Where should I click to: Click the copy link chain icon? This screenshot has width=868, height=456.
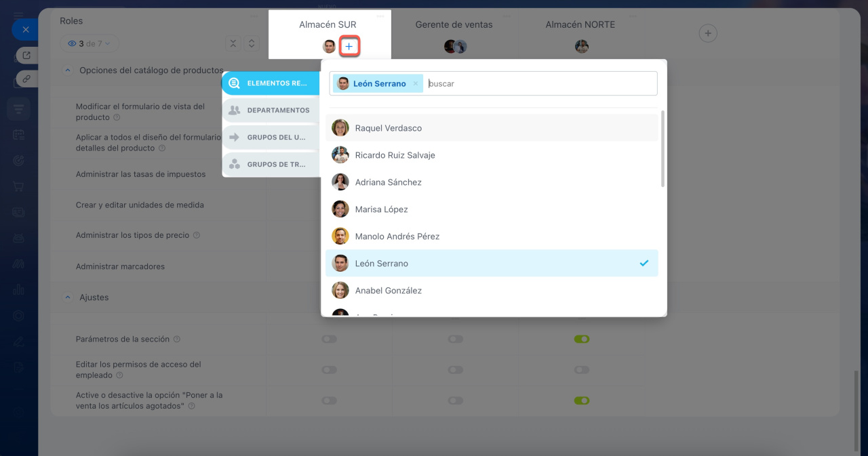(x=26, y=79)
